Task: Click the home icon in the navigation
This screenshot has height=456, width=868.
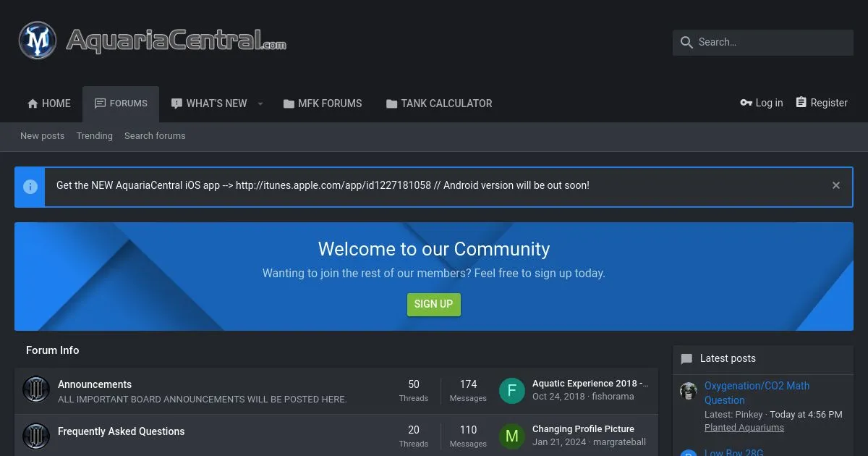Action: [x=33, y=104]
